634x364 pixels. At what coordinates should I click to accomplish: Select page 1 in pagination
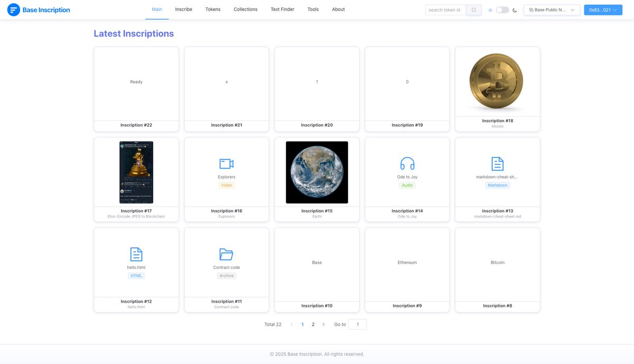pos(302,324)
